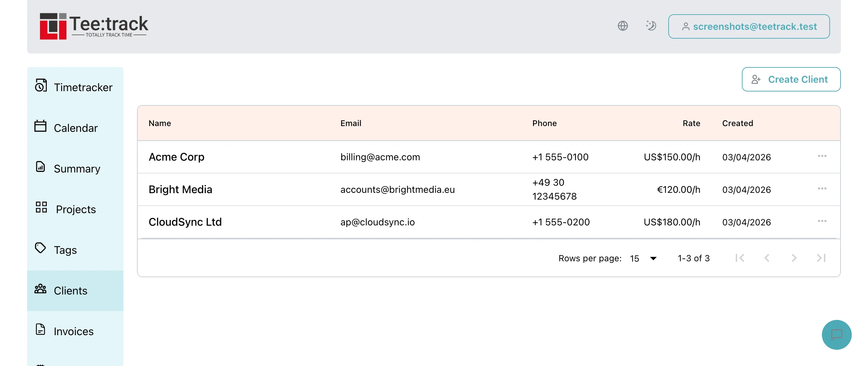868x366 pixels.
Task: Select the Calendar icon in the sidebar
Action: pyautogui.click(x=41, y=127)
